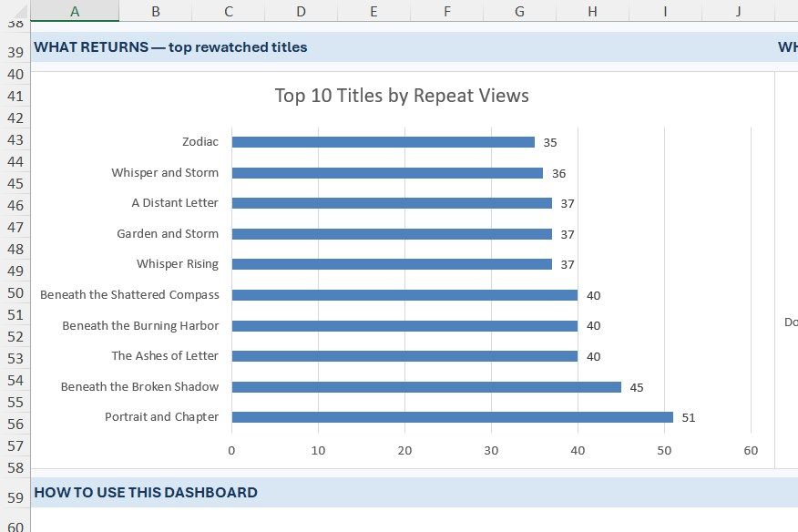Click the data label 45
The width and height of the screenshot is (798, 532).
tap(637, 387)
